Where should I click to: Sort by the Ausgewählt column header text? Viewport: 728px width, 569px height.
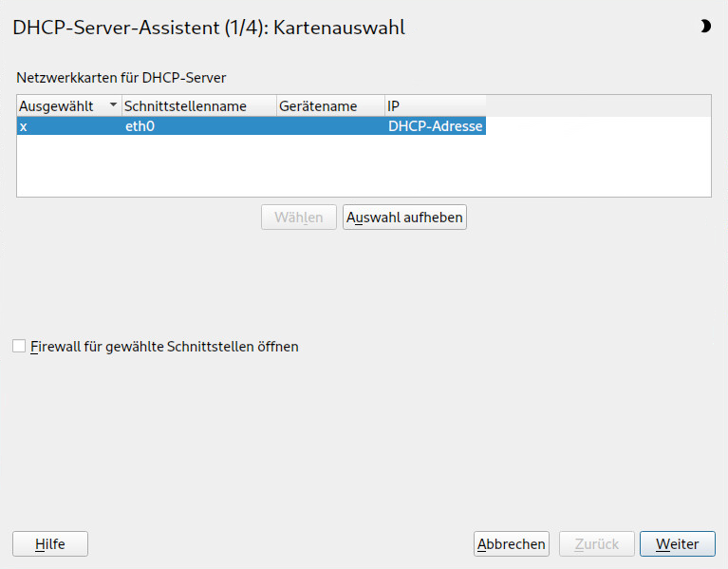coord(56,106)
